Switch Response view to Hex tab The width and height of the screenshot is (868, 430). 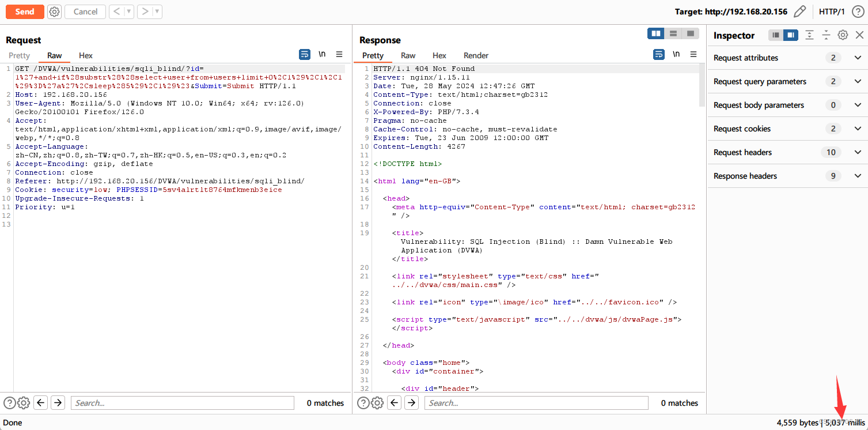(439, 55)
